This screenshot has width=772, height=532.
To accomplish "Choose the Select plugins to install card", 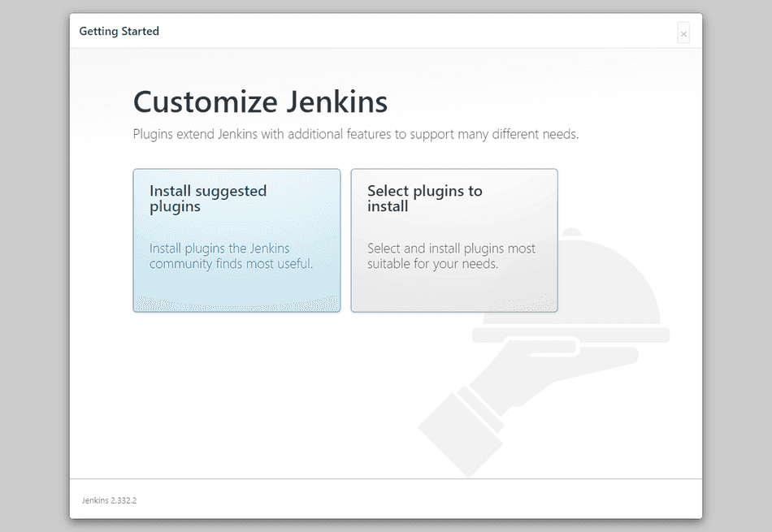I will (x=453, y=240).
